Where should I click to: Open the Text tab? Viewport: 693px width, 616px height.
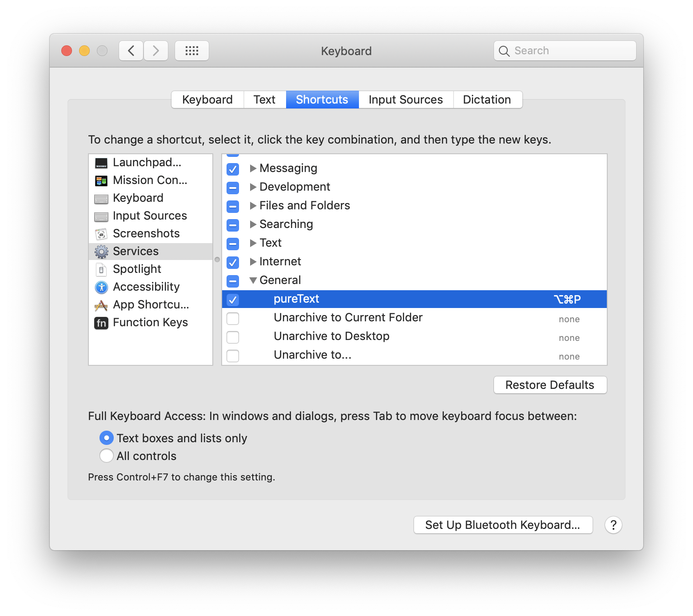click(264, 100)
